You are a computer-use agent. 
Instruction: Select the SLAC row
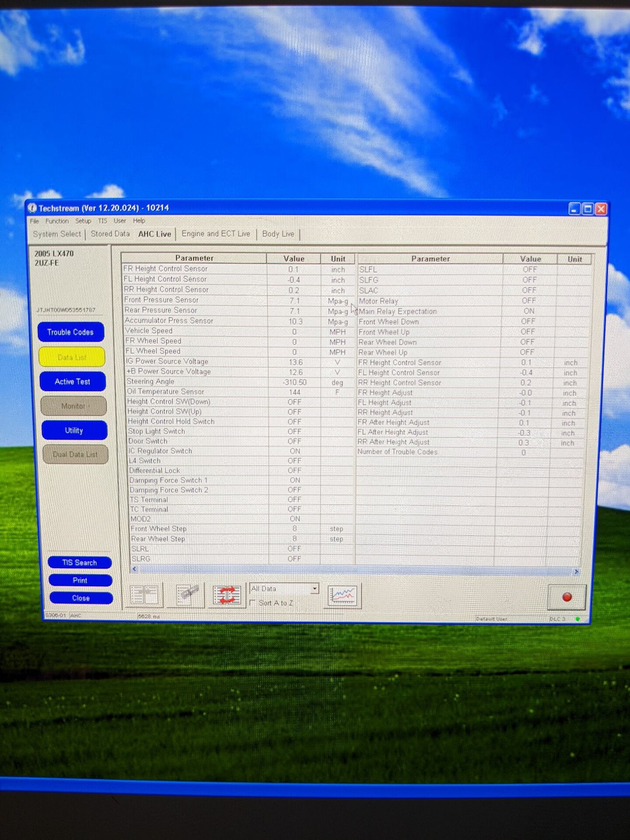click(x=474, y=290)
